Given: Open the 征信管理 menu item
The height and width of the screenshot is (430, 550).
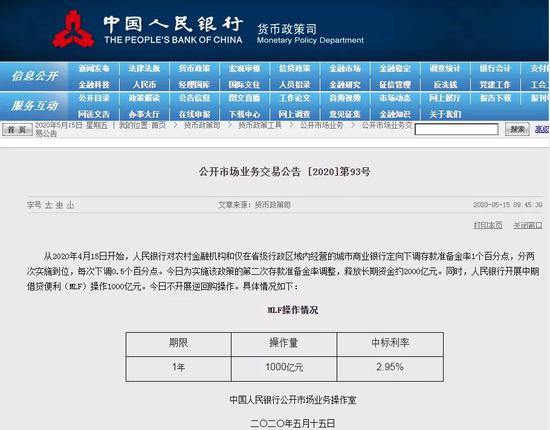Looking at the screenshot, I should [x=395, y=85].
